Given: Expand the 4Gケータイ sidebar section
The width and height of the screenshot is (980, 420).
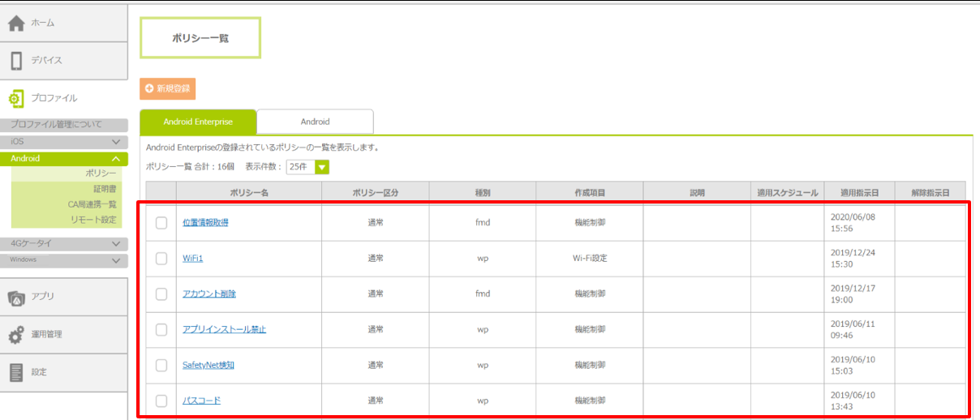Looking at the screenshot, I should [116, 242].
